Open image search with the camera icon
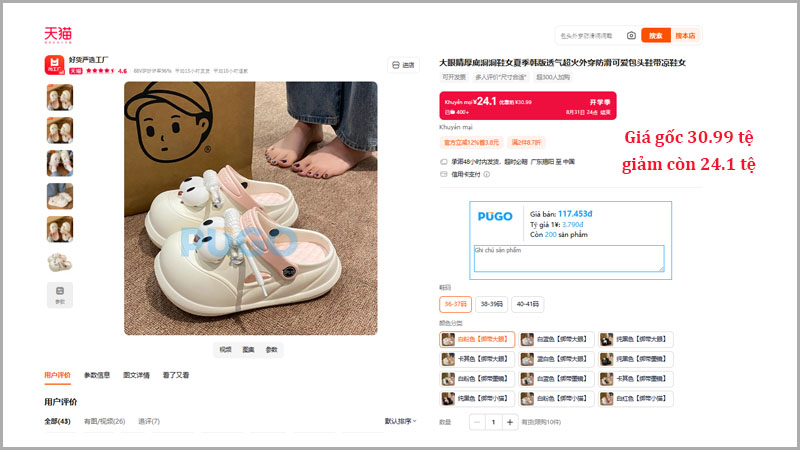The height and width of the screenshot is (450, 800). pyautogui.click(x=631, y=35)
